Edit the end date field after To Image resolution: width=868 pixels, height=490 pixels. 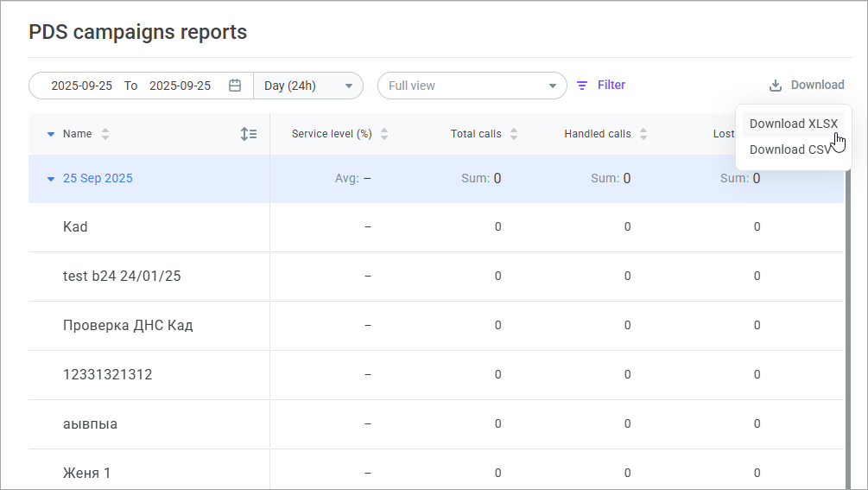(x=180, y=86)
